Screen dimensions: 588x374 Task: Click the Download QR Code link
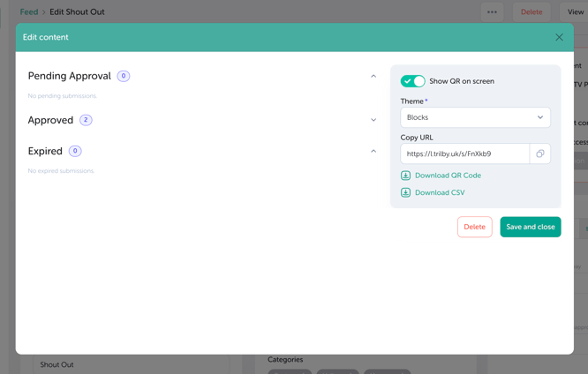448,176
